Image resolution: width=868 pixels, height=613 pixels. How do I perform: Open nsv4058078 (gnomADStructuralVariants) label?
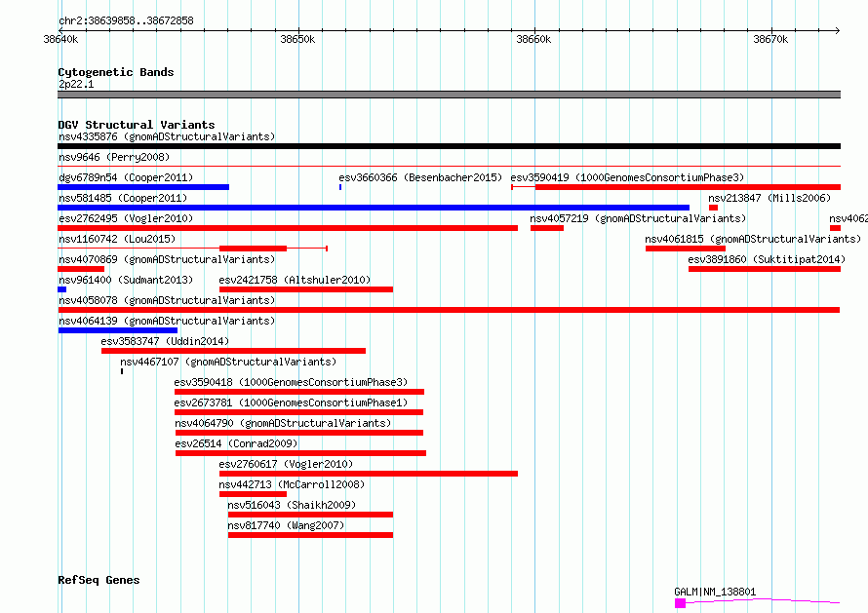tap(167, 300)
